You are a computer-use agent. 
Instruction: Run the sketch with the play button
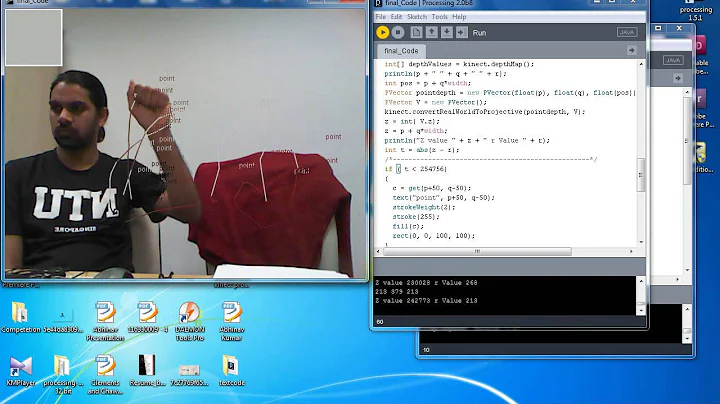pos(382,32)
